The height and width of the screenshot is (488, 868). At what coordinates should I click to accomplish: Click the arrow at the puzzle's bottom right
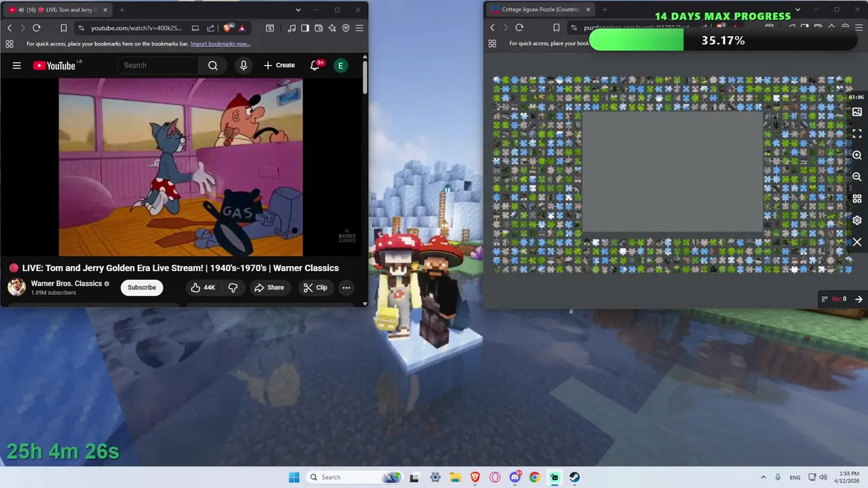click(859, 299)
